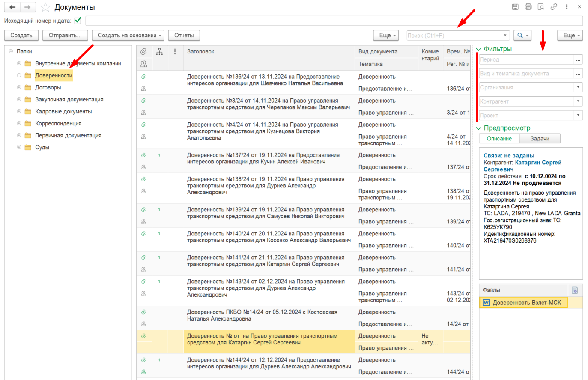Screen dimensions: 588x380
Task: Open the three-dot menu in the title bar
Action: tap(567, 7)
